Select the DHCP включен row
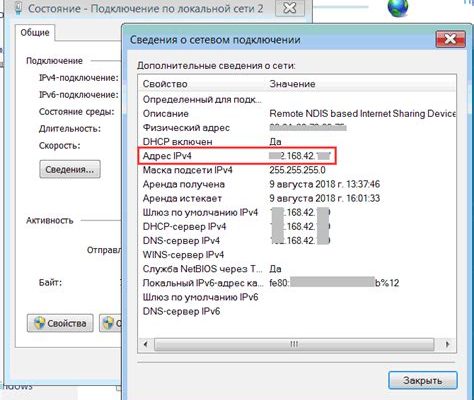 click(297, 142)
